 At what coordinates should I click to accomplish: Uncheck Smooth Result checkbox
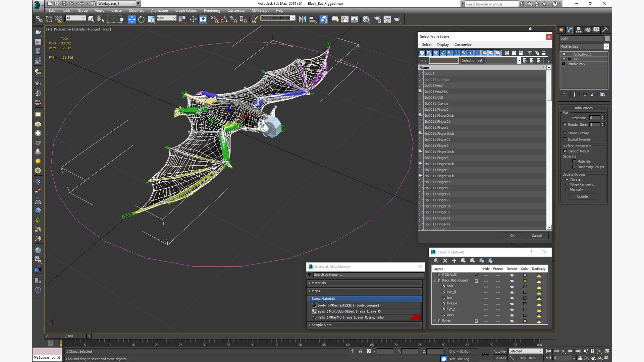565,151
